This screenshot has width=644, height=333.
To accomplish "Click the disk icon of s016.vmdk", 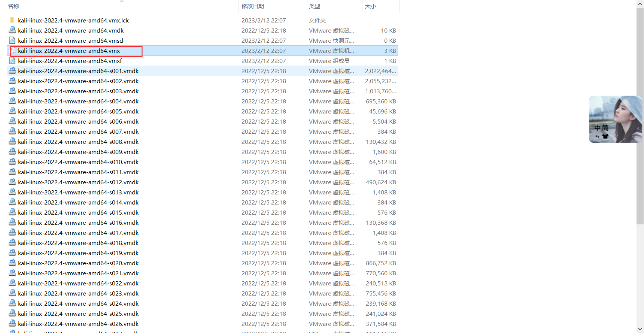I will [12, 222].
